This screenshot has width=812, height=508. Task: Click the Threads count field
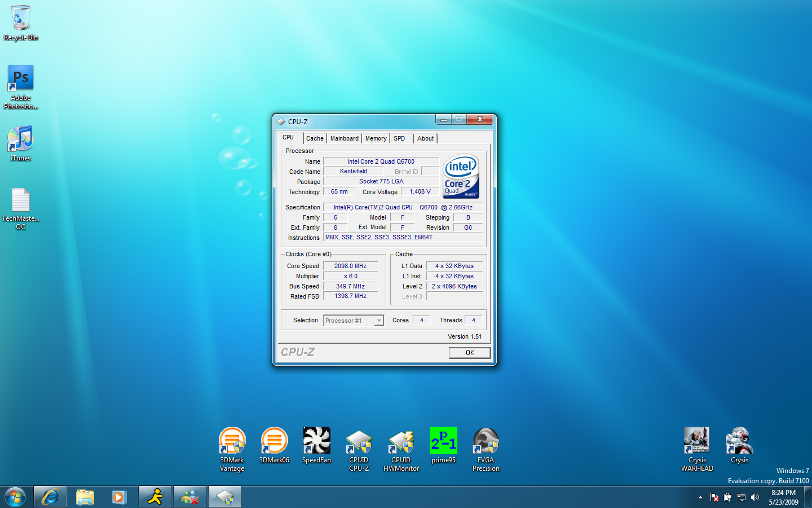click(474, 320)
